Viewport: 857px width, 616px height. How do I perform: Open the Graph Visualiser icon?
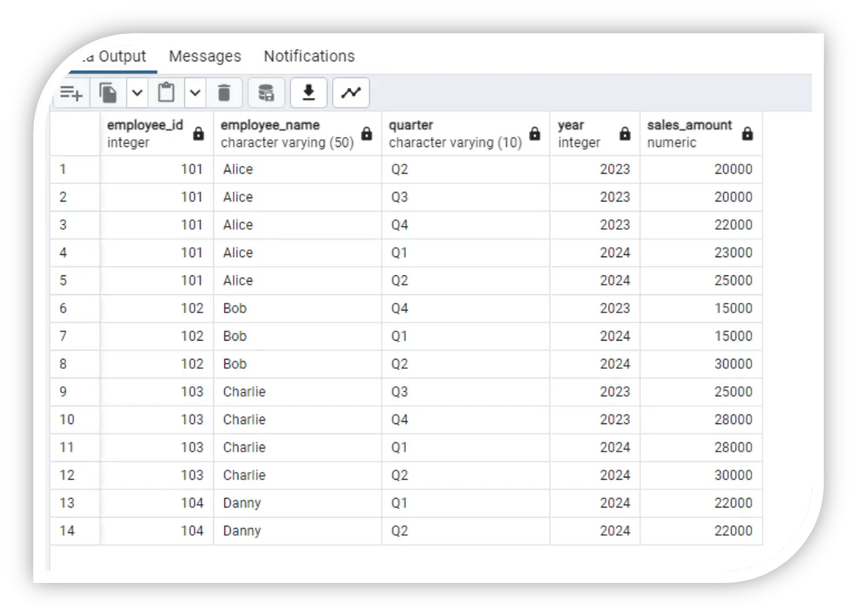tap(350, 92)
